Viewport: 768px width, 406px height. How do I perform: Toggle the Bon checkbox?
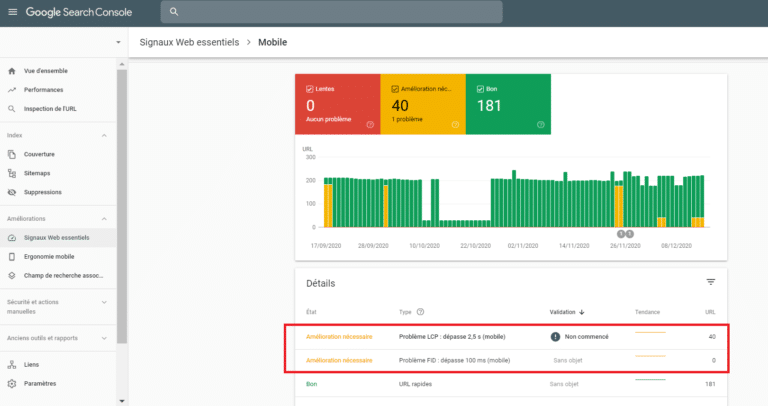(481, 88)
